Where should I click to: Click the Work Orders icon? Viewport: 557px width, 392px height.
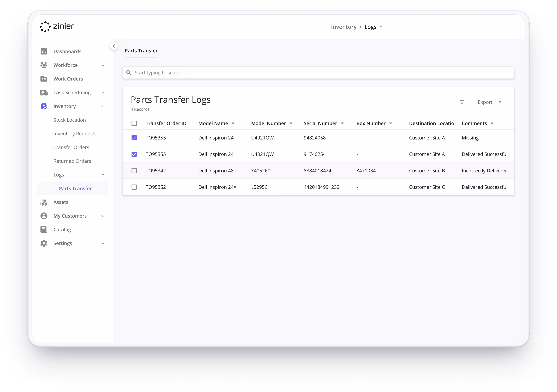(x=44, y=79)
